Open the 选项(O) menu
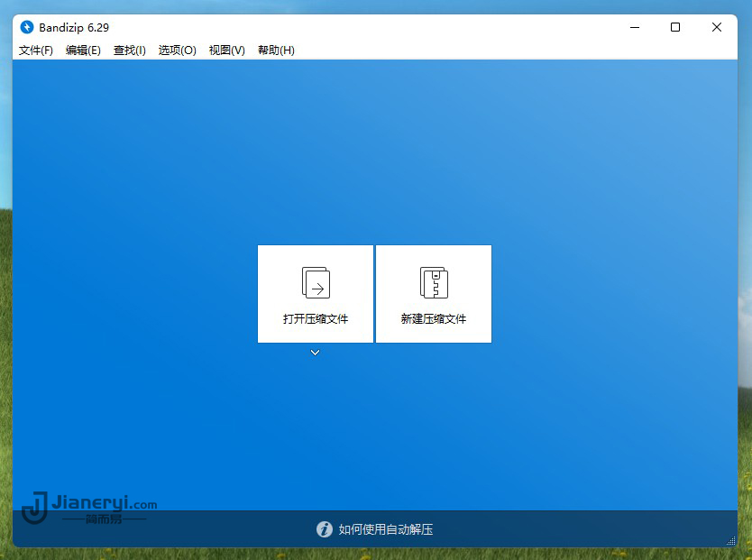This screenshot has width=752, height=560. tap(176, 50)
